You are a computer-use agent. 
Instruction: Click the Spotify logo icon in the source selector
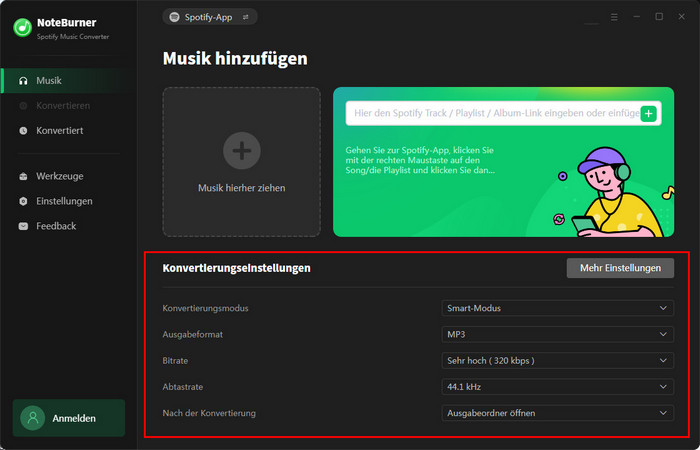click(175, 17)
